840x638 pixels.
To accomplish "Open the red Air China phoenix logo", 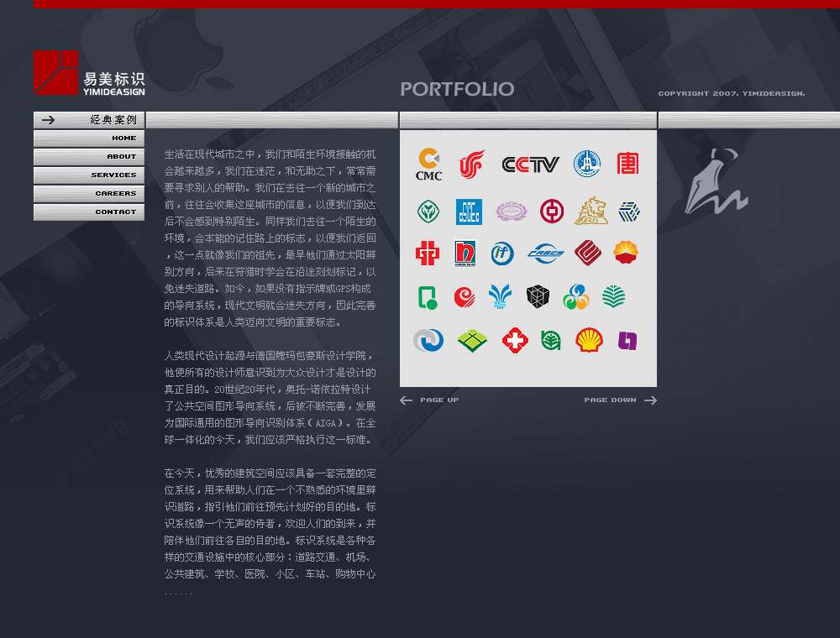I will pyautogui.click(x=471, y=164).
